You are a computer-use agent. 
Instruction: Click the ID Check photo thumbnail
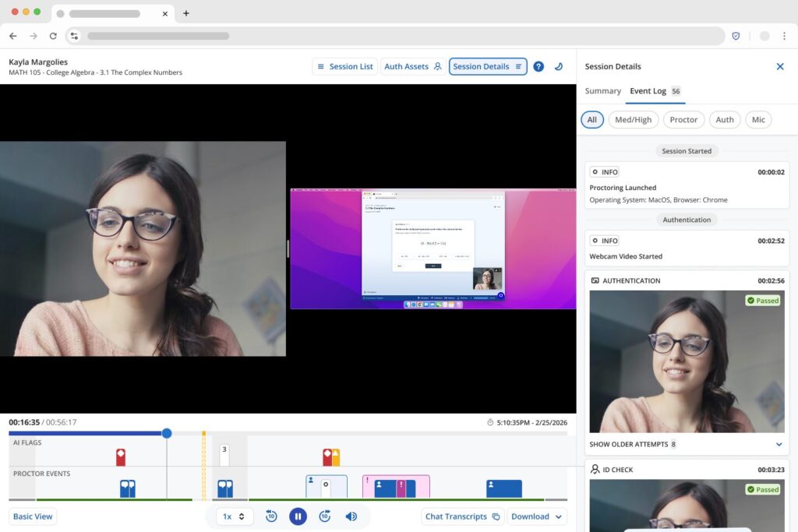pyautogui.click(x=687, y=506)
